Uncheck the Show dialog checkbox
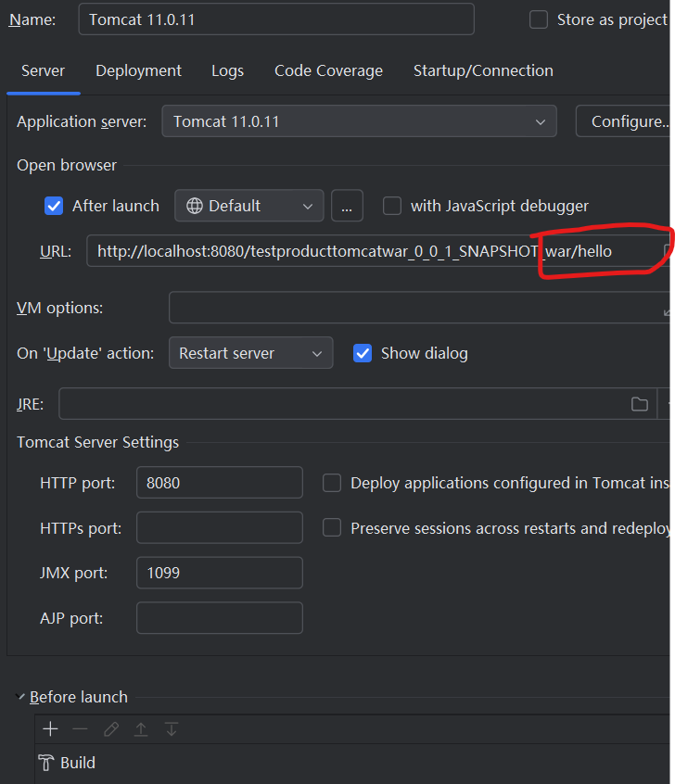Screen dimensions: 675x784 [x=363, y=353]
